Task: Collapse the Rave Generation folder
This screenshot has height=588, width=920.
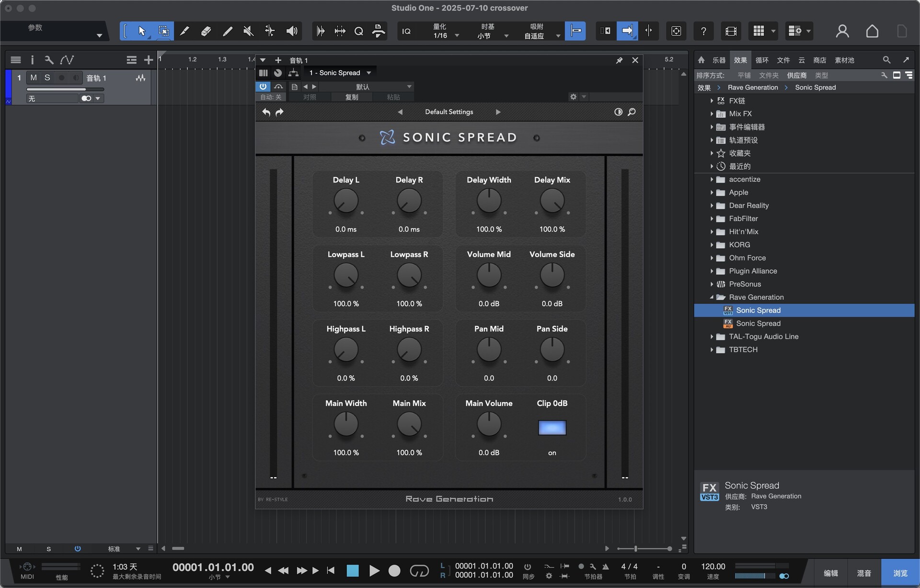Action: pos(712,297)
